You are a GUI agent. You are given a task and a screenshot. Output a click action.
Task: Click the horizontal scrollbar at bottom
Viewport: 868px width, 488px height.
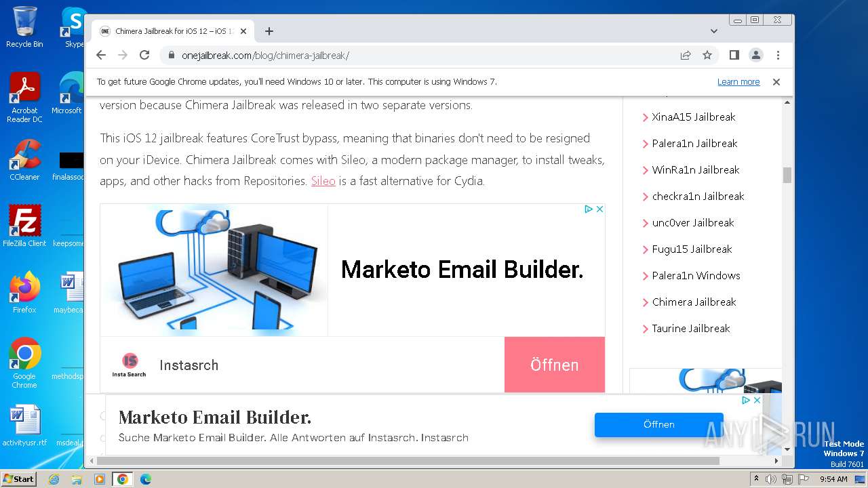pos(408,461)
